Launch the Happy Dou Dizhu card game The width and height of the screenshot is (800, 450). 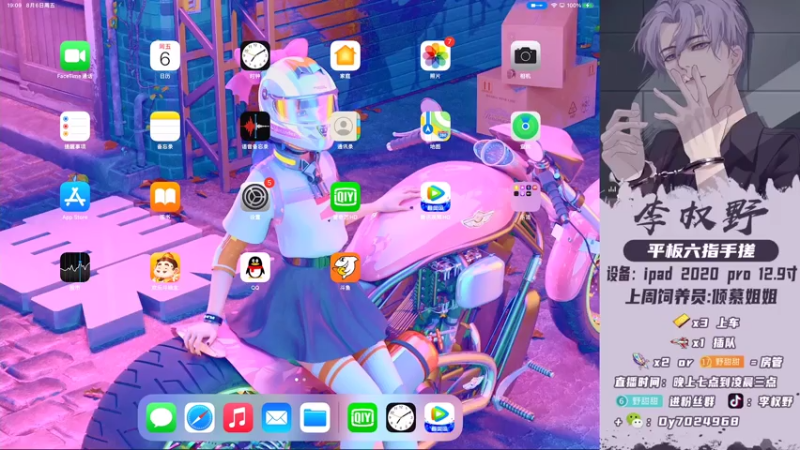pos(165,267)
